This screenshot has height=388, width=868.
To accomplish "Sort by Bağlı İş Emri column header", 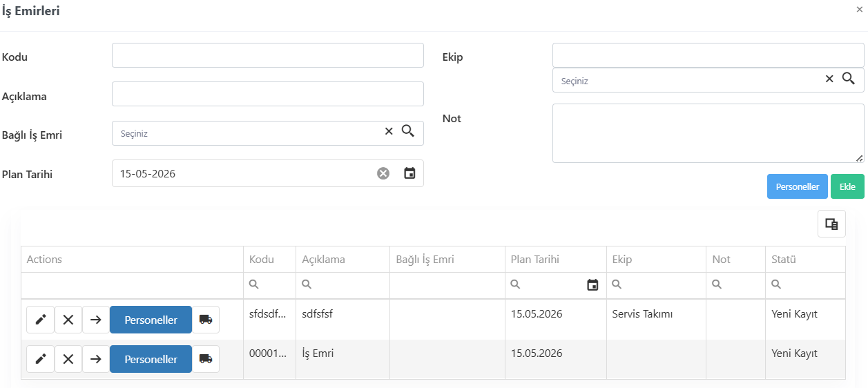I will coord(447,260).
